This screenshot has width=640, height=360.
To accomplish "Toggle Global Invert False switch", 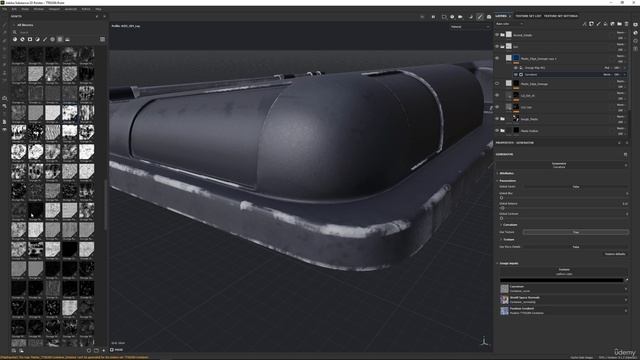I will click(576, 187).
